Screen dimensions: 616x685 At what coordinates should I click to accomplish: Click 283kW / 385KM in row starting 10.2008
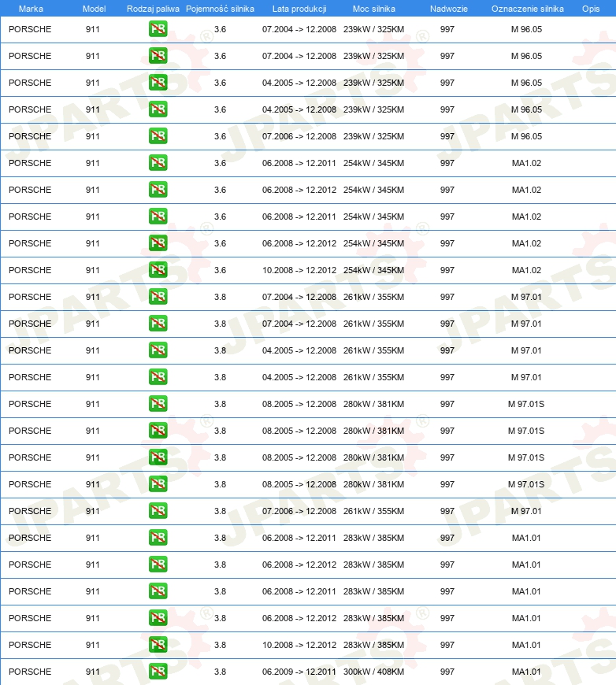(373, 645)
